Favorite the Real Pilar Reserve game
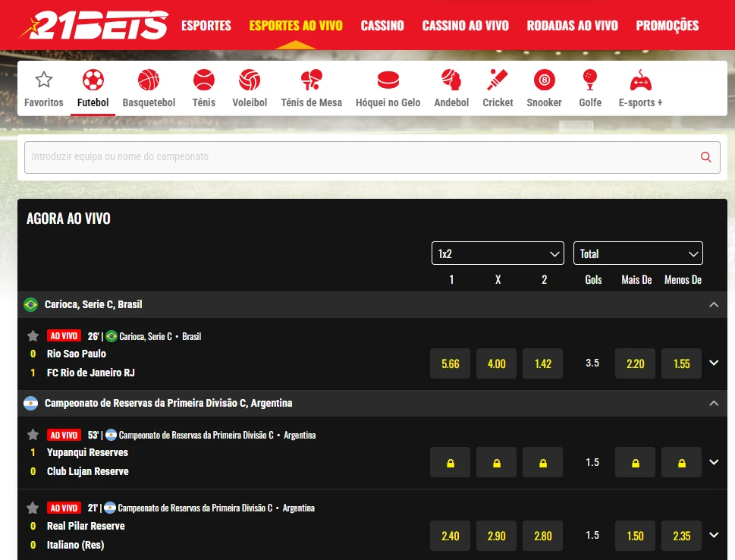The image size is (735, 560). (x=33, y=507)
